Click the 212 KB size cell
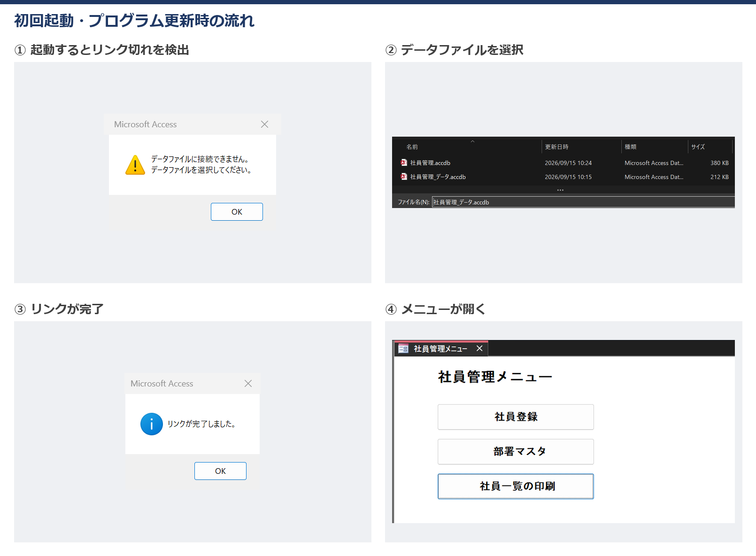756x556 pixels. 719,177
